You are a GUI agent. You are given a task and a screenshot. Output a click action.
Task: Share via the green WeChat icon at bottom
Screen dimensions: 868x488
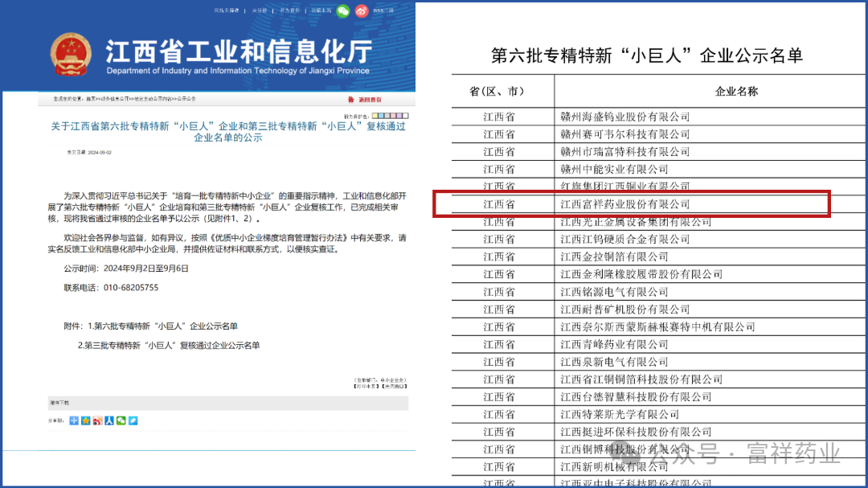click(121, 420)
